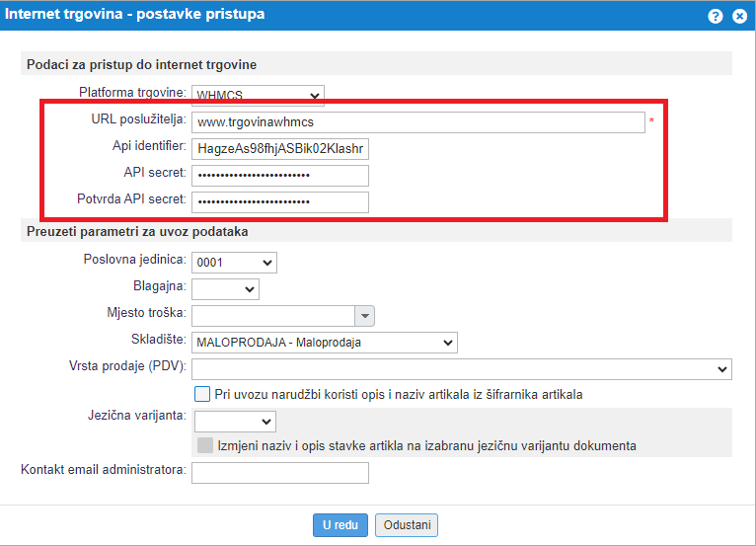
Task: Toggle the Izmjeni naziv i opis checkbox
Action: coord(205,445)
